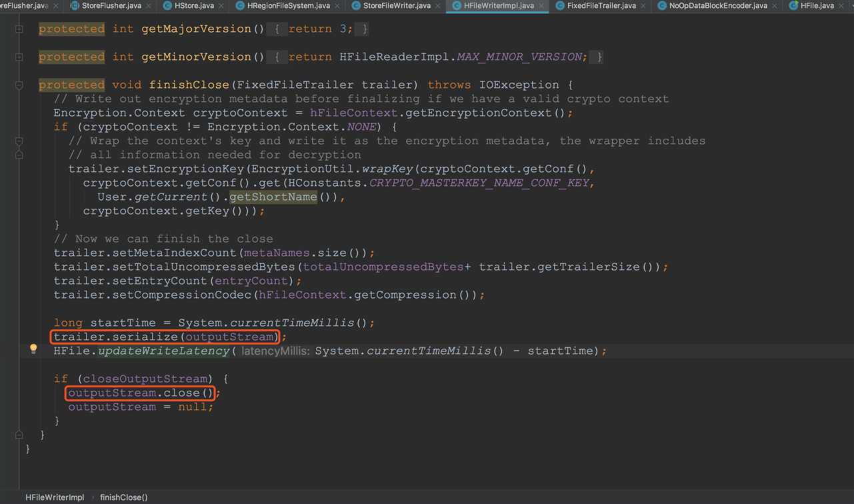Click the class icon on StoreFlusher.java tab

tap(75, 5)
